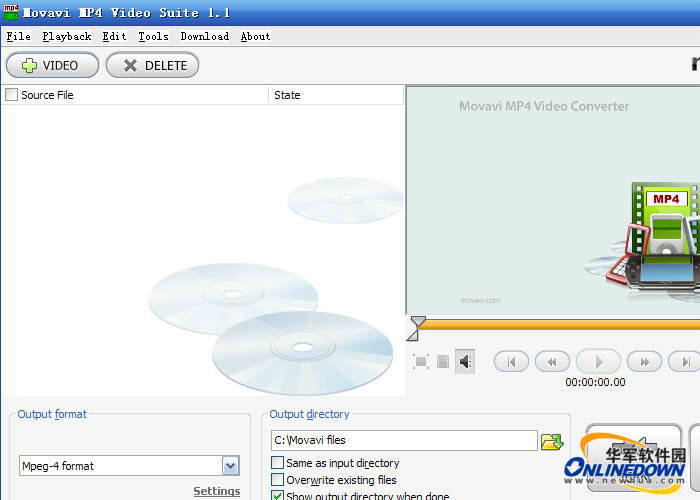700x500 pixels.
Task: Open the About menu
Action: [x=255, y=37]
